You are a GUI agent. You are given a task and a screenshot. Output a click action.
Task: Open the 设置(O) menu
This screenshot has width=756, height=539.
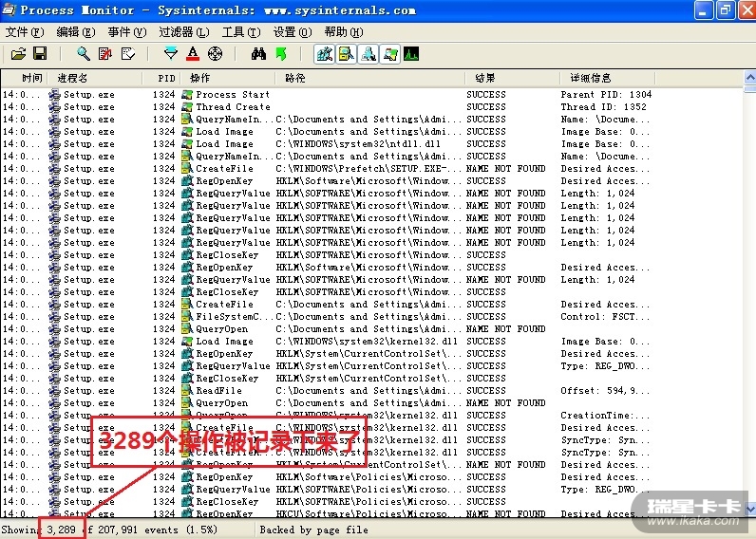click(293, 32)
